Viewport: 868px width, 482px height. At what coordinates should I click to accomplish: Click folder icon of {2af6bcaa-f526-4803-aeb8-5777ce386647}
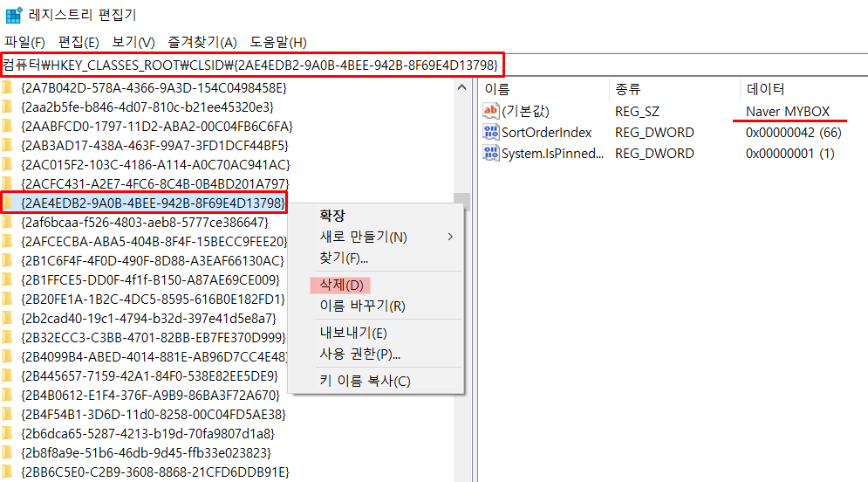[7, 222]
